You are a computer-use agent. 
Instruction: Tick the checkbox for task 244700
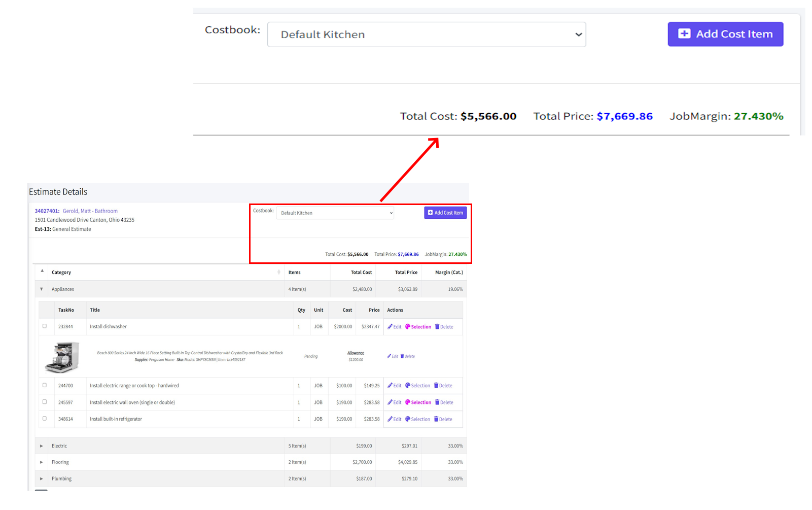(45, 385)
